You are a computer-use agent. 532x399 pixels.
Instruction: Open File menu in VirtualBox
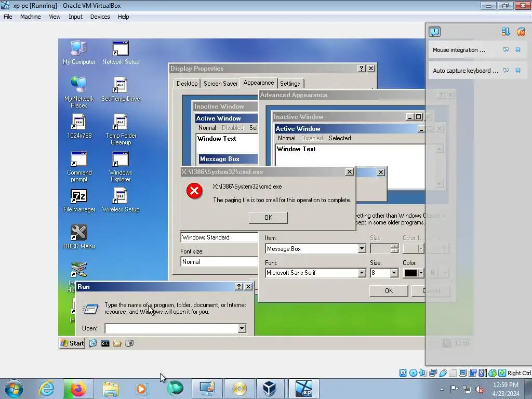(x=8, y=17)
